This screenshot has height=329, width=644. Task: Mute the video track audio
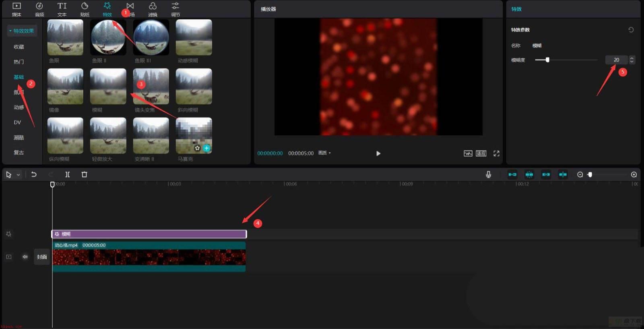point(25,257)
